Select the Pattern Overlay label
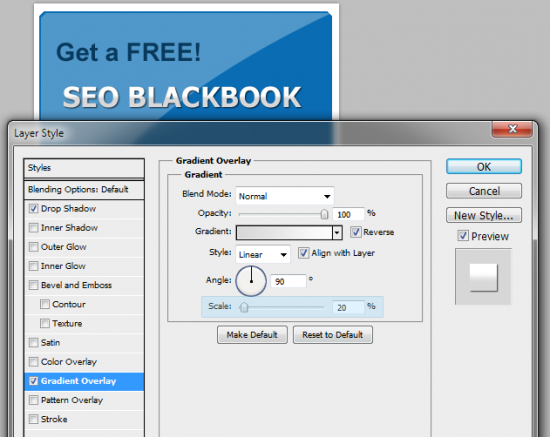The height and width of the screenshot is (437, 550). point(72,400)
